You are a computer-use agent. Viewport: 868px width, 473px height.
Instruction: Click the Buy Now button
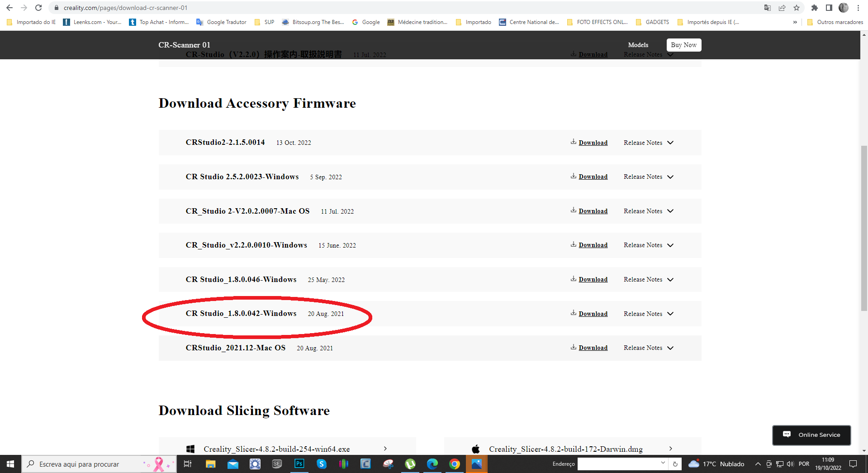[x=683, y=45]
